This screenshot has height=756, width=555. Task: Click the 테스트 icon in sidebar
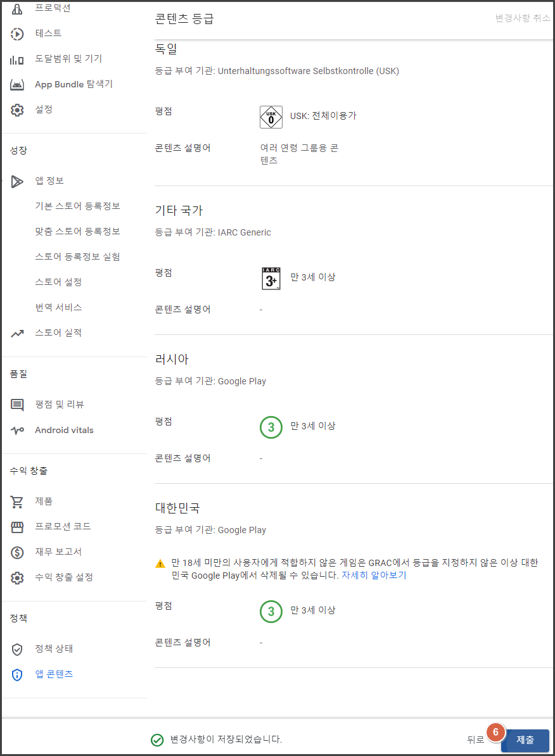(x=17, y=34)
